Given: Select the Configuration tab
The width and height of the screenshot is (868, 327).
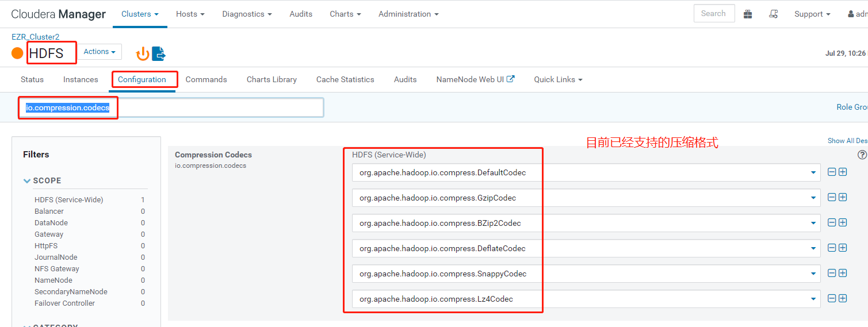Looking at the screenshot, I should (142, 79).
